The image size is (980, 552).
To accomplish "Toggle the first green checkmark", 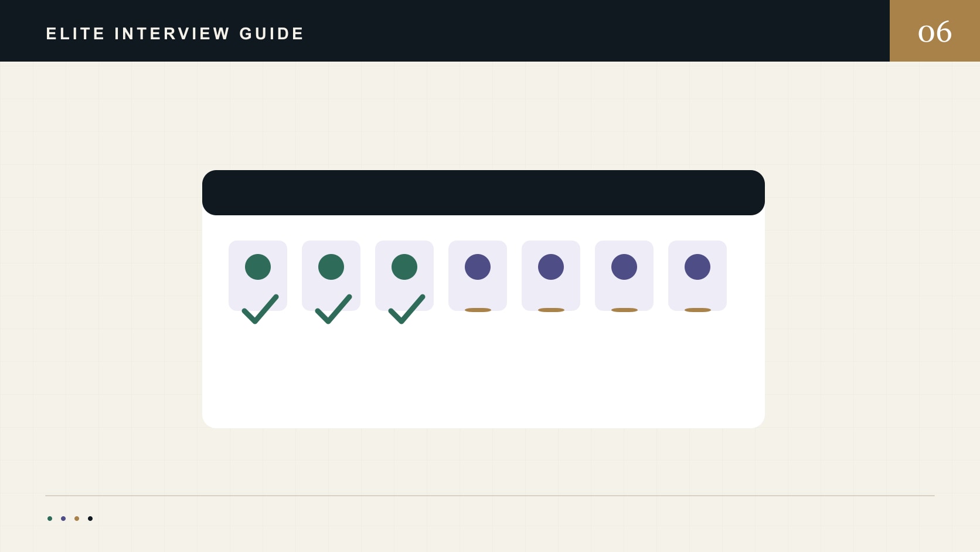I will pyautogui.click(x=260, y=309).
